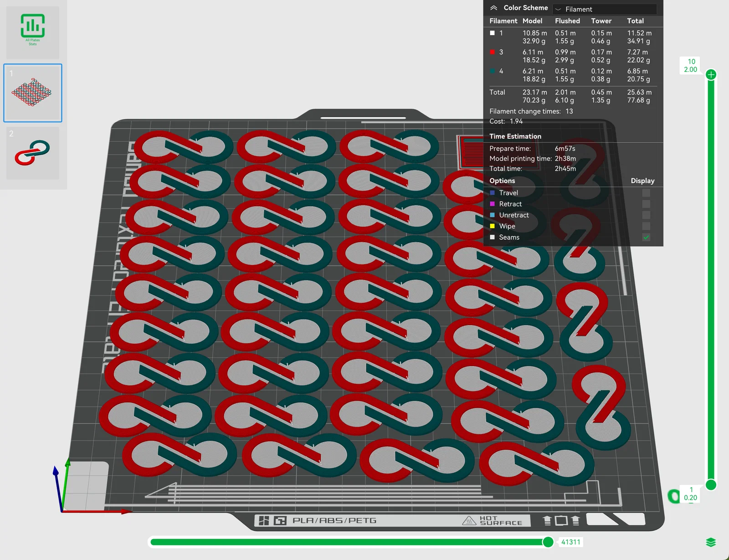Click the Model column header
The width and height of the screenshot is (729, 560).
pyautogui.click(x=532, y=21)
